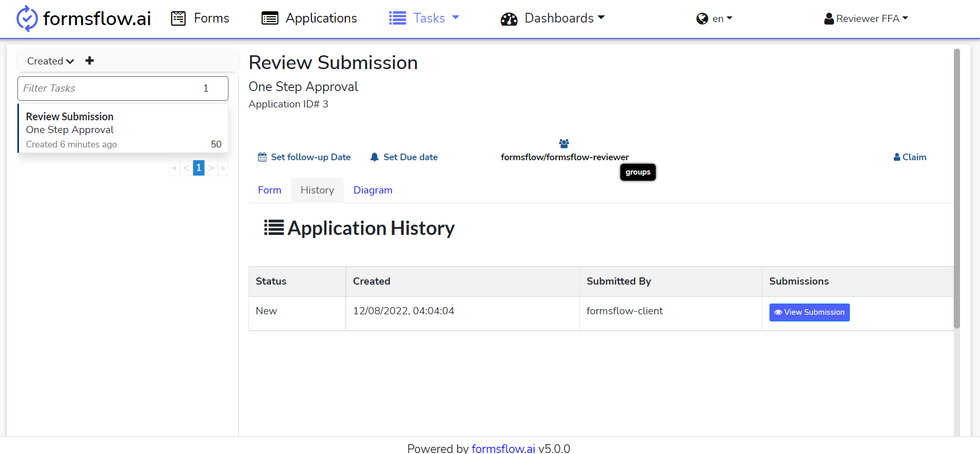Switch to the Diagram tab
The height and width of the screenshot is (454, 980).
tap(373, 190)
